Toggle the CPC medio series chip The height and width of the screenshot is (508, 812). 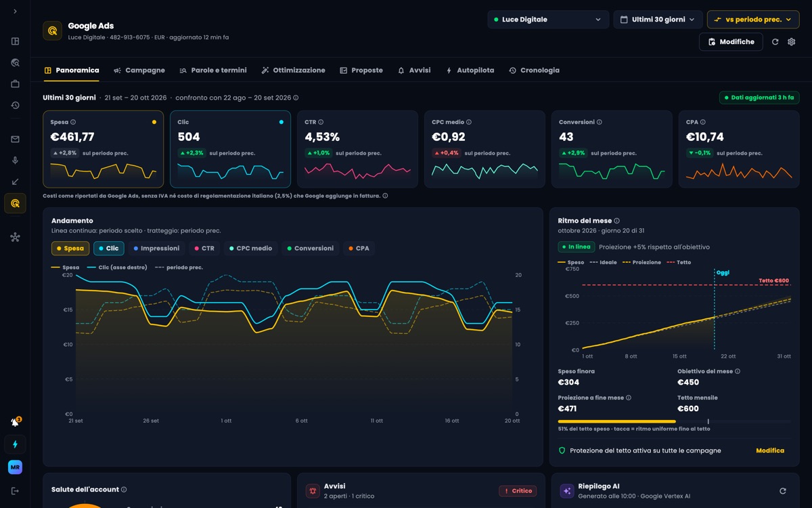tap(250, 249)
